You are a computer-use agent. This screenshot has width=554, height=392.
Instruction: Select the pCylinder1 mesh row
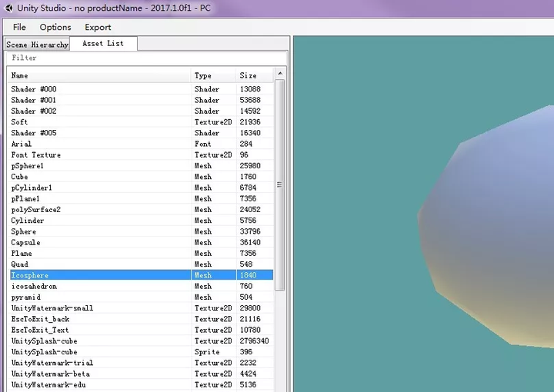click(x=142, y=188)
